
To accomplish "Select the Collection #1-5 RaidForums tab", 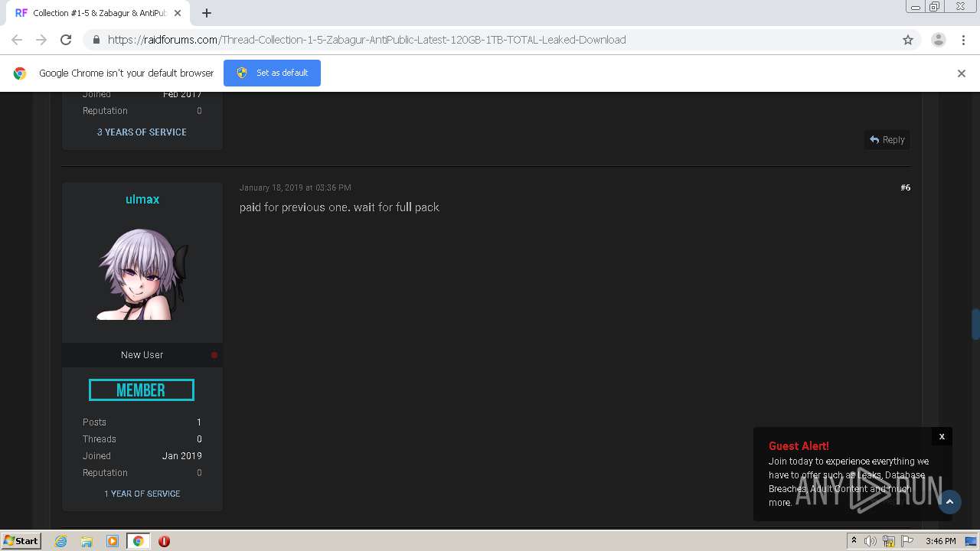I will point(98,13).
